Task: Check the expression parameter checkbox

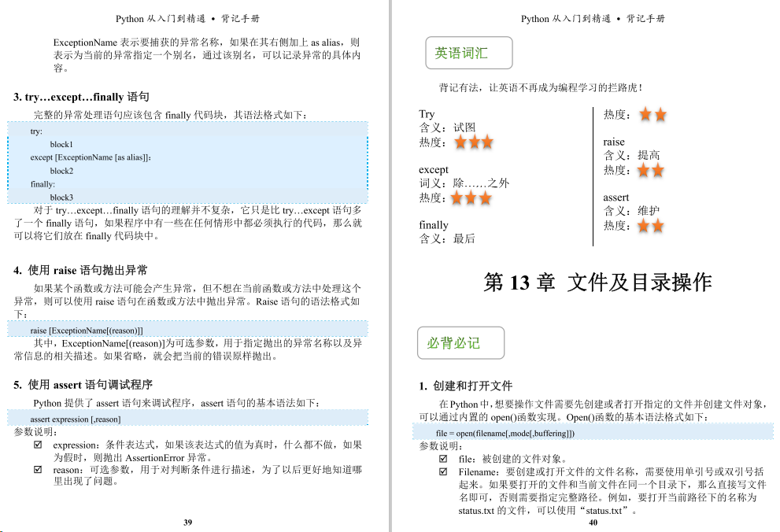Action: [x=37, y=445]
